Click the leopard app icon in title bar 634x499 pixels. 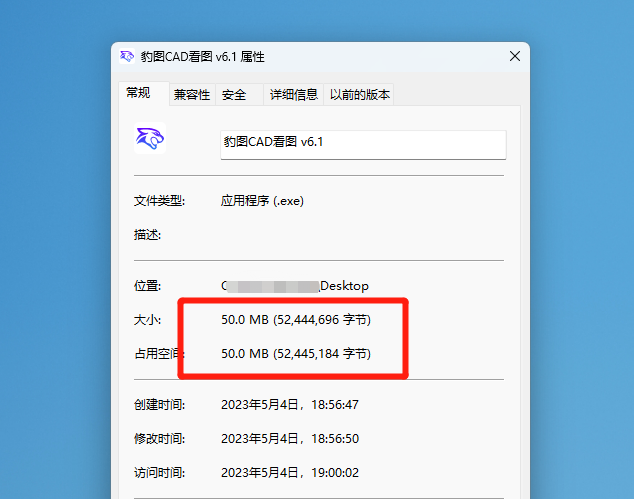[127, 56]
